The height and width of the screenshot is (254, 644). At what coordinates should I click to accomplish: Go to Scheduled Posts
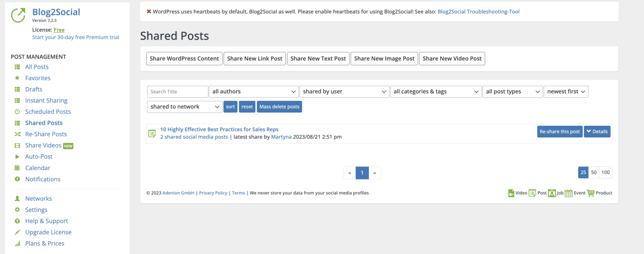click(x=48, y=112)
